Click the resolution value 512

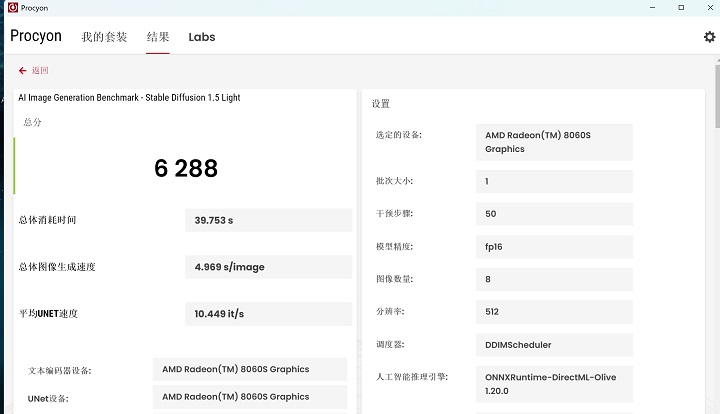(x=554, y=312)
